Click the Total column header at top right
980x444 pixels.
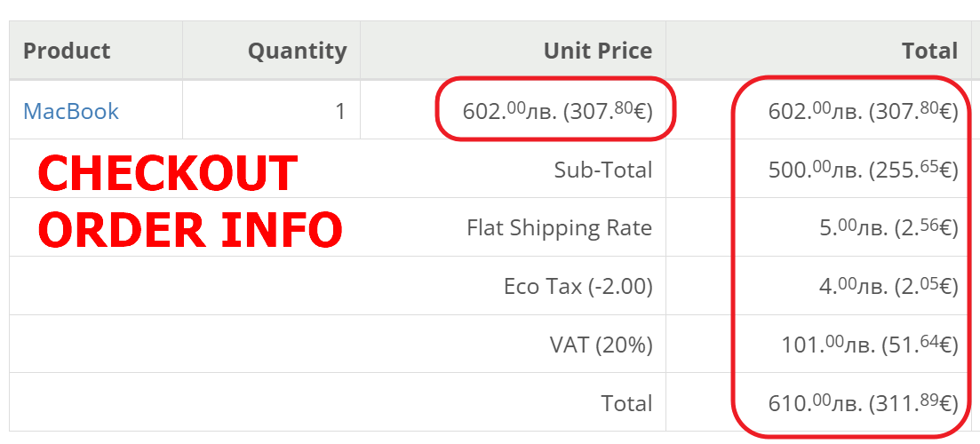point(929,51)
